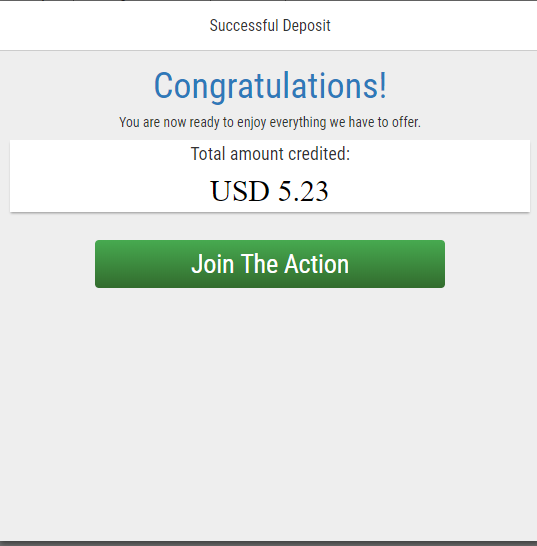Click the ready to enjoy everything message
This screenshot has height=546, width=537.
(x=270, y=123)
